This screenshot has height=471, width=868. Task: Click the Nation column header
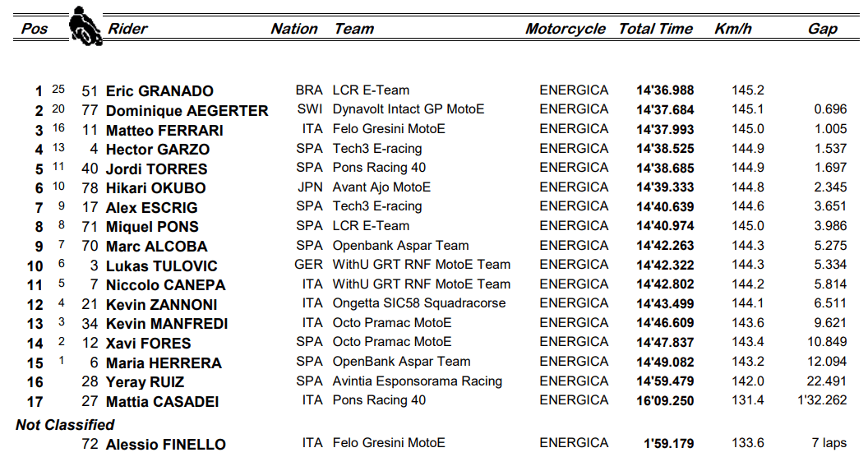[294, 29]
